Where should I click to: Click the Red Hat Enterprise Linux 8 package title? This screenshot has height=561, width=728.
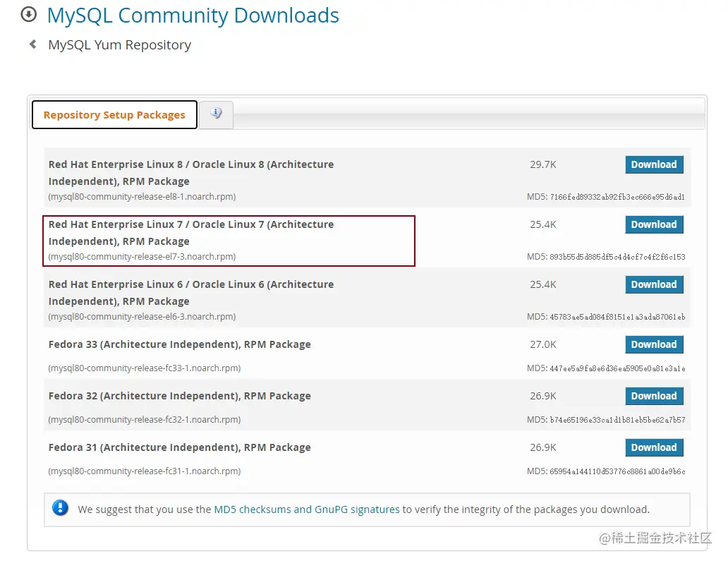click(191, 173)
